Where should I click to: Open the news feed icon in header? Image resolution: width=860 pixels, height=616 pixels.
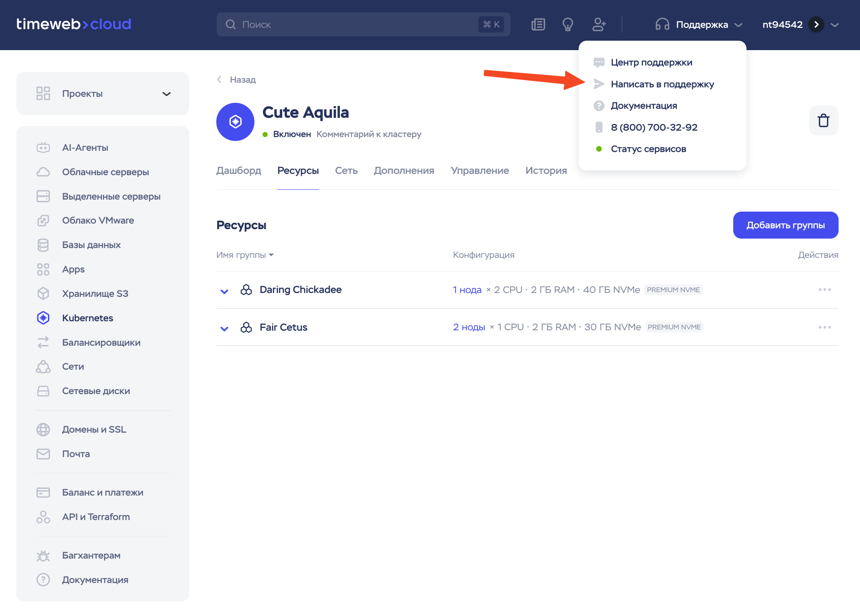click(538, 24)
